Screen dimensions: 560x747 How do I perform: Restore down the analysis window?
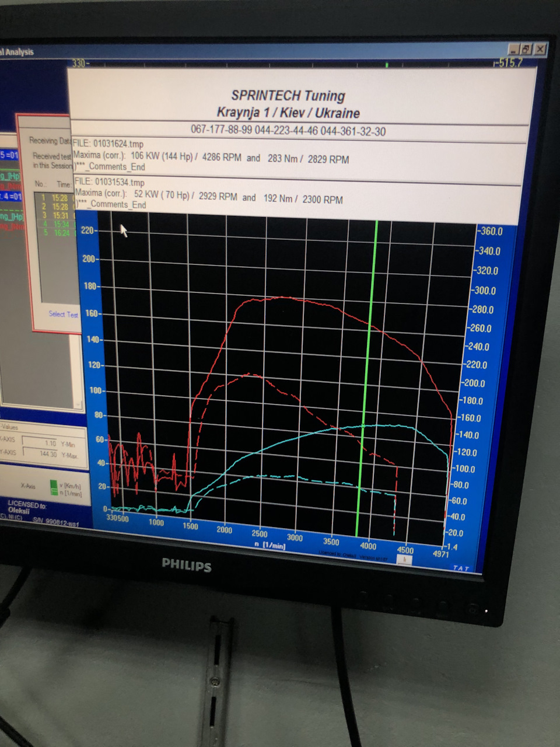(526, 50)
